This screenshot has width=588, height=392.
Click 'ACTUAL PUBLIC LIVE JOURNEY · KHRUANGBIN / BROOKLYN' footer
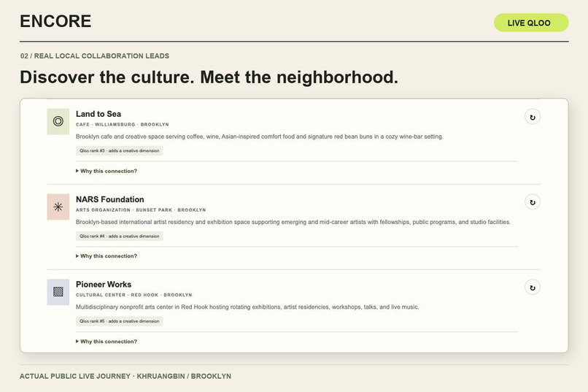coord(125,376)
